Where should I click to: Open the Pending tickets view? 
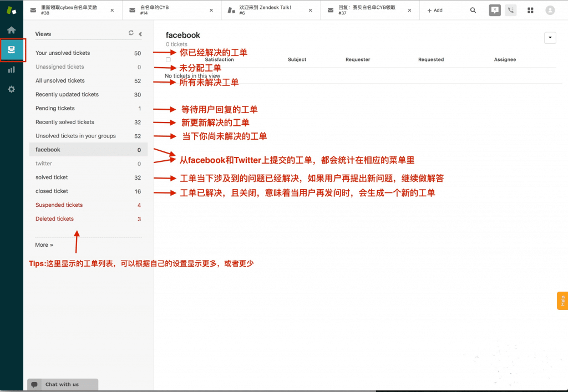click(x=88, y=108)
